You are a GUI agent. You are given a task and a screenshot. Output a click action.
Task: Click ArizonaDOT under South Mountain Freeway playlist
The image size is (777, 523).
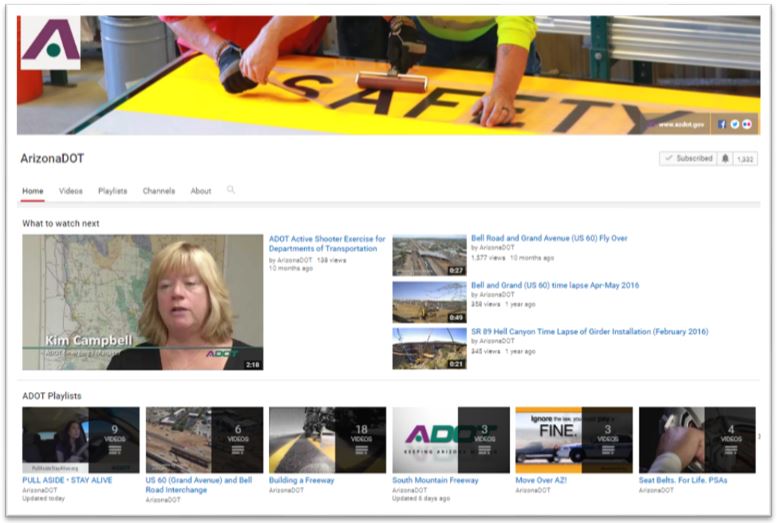[x=409, y=490]
